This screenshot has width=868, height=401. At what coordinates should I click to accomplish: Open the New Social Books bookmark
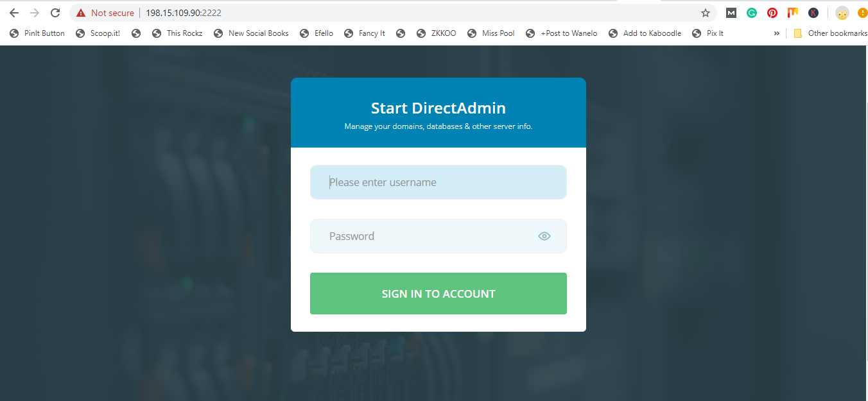251,33
